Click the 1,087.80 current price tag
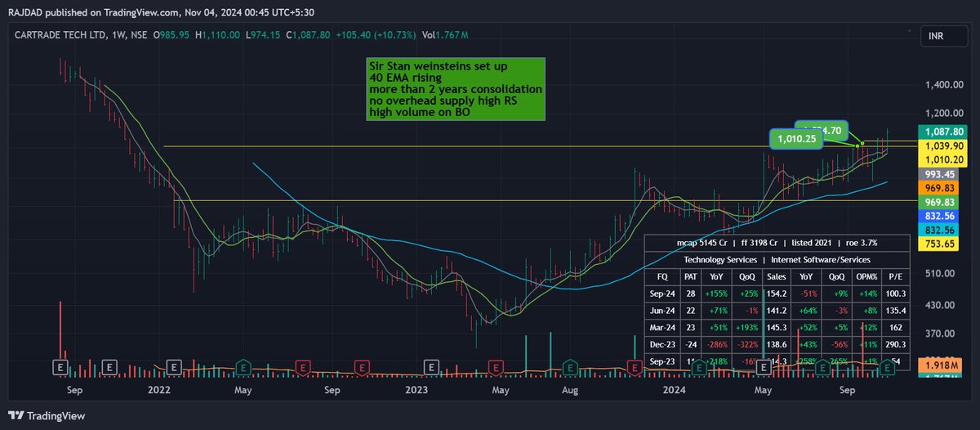 click(x=942, y=131)
